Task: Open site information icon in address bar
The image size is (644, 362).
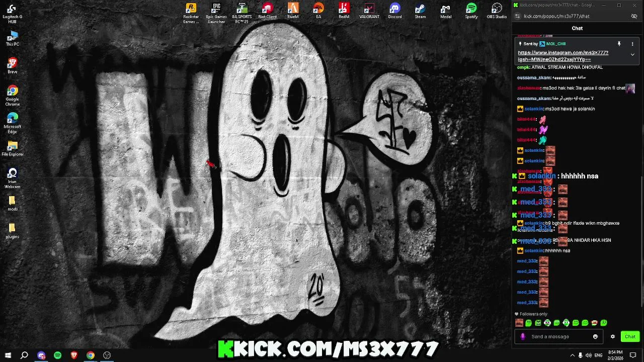Action: pos(517,16)
